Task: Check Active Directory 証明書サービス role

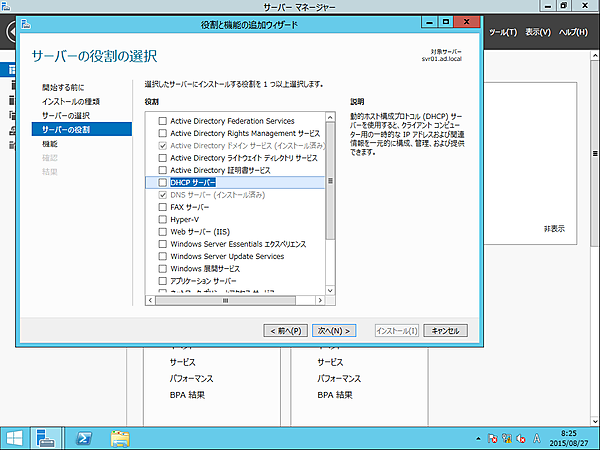Action: click(163, 170)
